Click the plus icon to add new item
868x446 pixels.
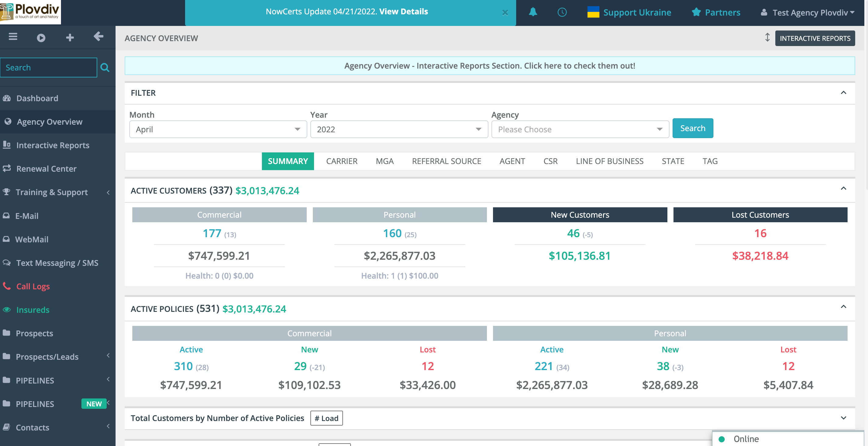(x=70, y=37)
